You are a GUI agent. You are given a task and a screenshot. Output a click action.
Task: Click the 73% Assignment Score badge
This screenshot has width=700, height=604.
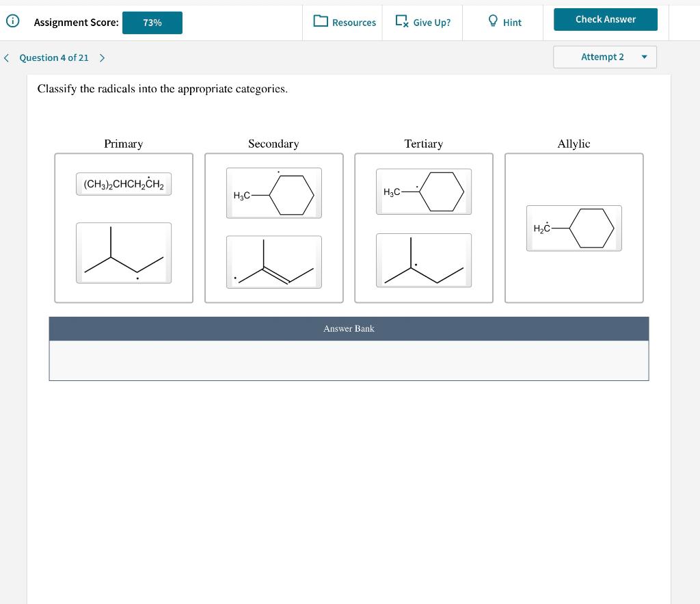point(152,23)
